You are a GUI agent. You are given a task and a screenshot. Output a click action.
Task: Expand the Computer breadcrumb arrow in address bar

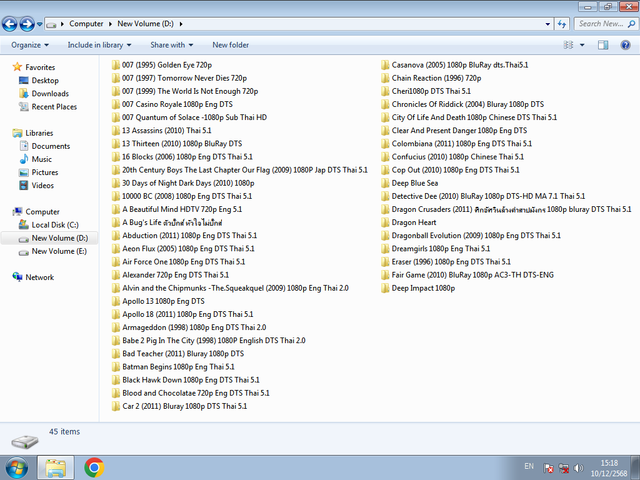(110, 24)
